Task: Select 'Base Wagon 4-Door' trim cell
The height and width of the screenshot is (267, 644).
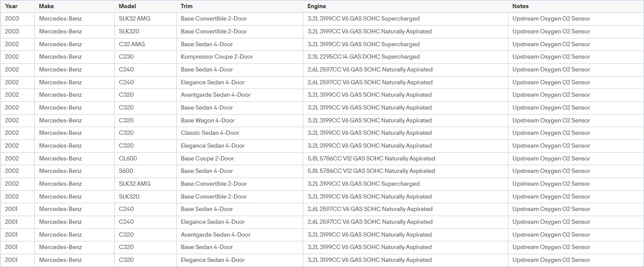Action: [x=208, y=120]
